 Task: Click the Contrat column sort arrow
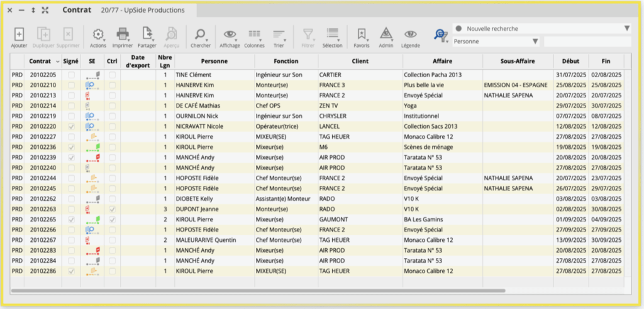coord(58,62)
